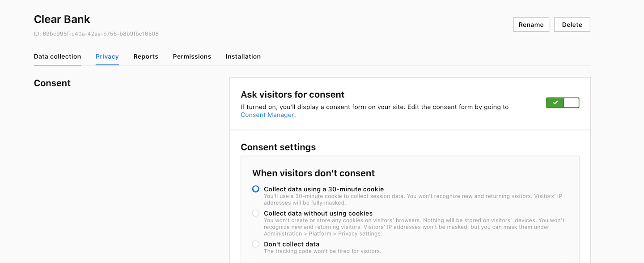The height and width of the screenshot is (263, 644).
Task: Click the Delete button
Action: click(572, 25)
